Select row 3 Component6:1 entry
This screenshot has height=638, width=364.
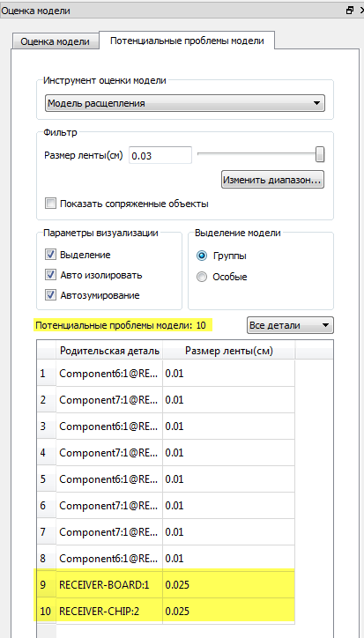pyautogui.click(x=109, y=426)
